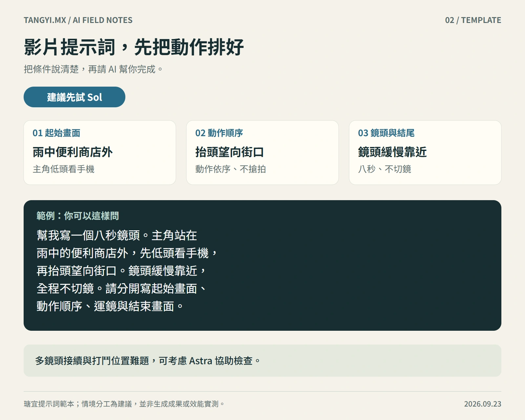Click the subtitle 把條件說清楚,再請 AI 幫你完成
Viewport: 525px width, 420px height.
point(93,69)
